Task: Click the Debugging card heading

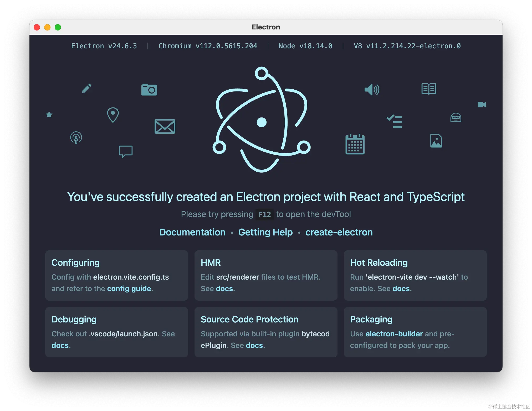Action: pos(74,319)
